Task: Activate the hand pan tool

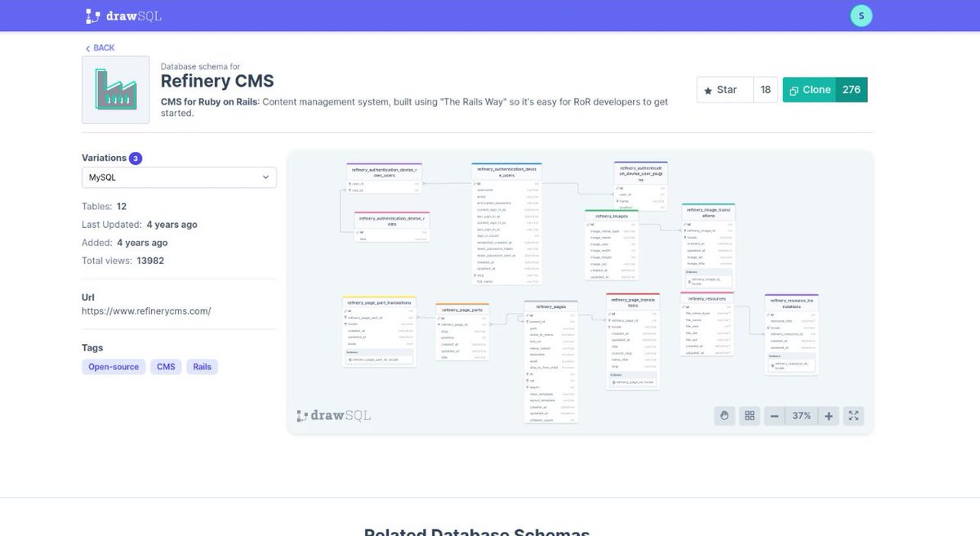Action: 724,416
